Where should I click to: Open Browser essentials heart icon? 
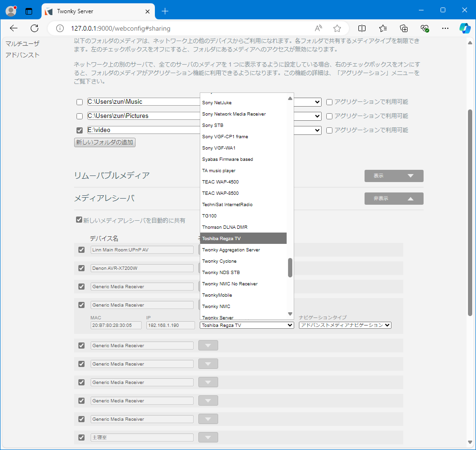point(425,28)
